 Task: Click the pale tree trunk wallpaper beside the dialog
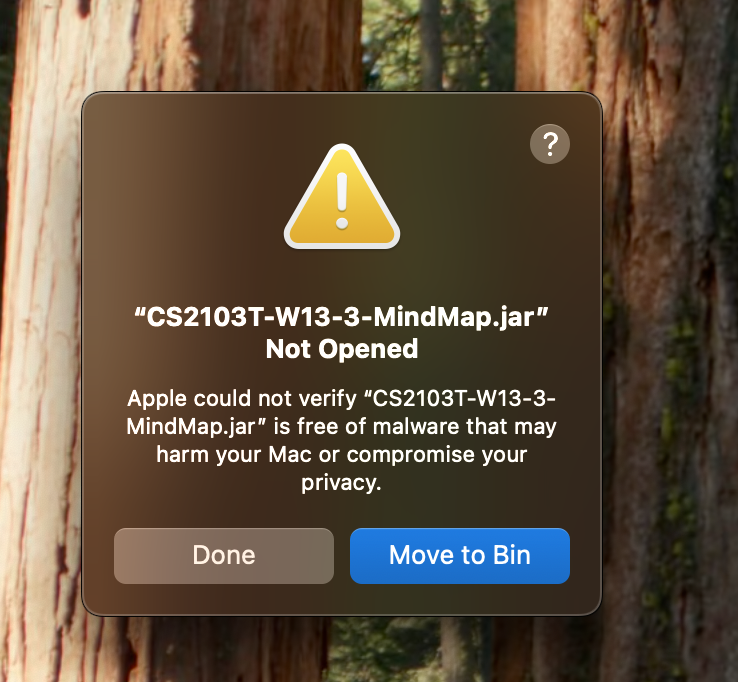(40, 329)
